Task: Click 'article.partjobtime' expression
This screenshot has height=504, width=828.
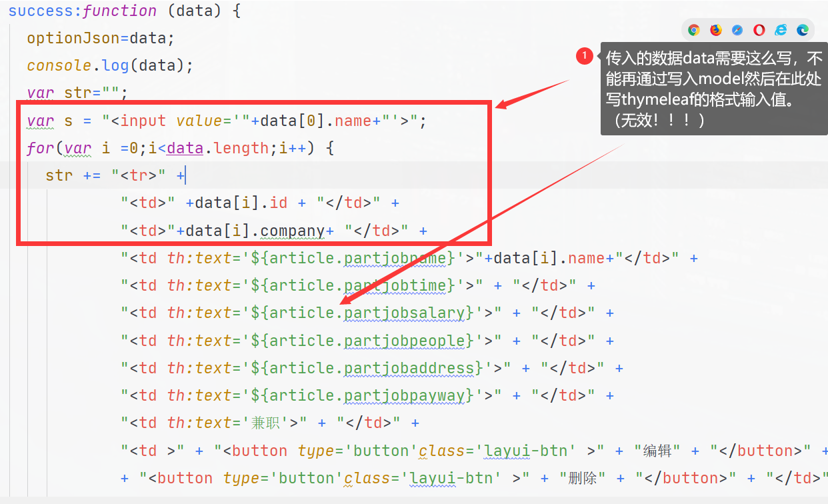Action: pos(358,285)
